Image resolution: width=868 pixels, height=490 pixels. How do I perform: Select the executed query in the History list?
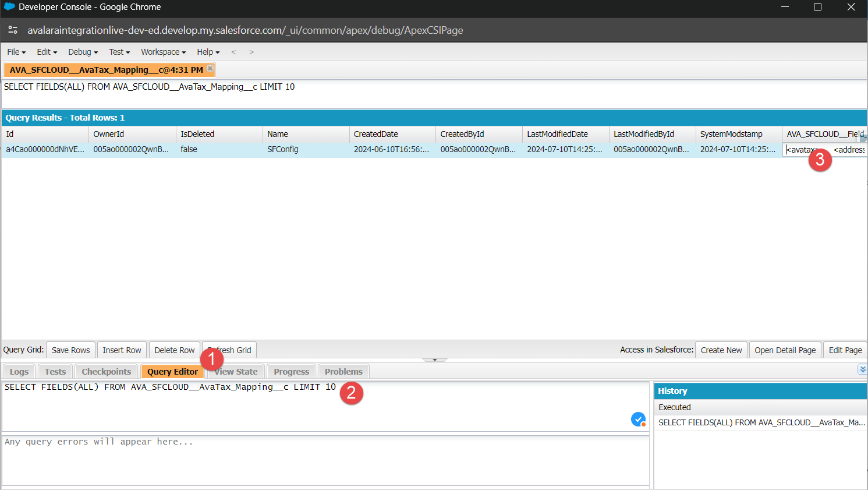[x=760, y=422]
